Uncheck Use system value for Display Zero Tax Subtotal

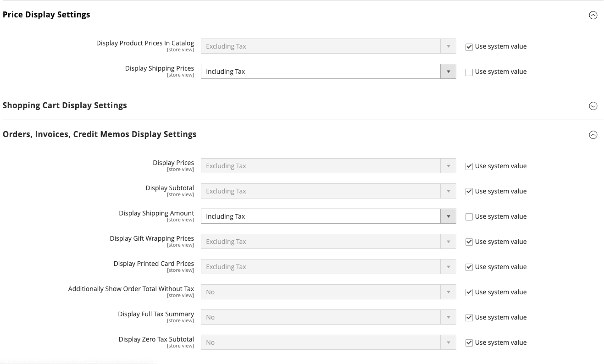[469, 343]
